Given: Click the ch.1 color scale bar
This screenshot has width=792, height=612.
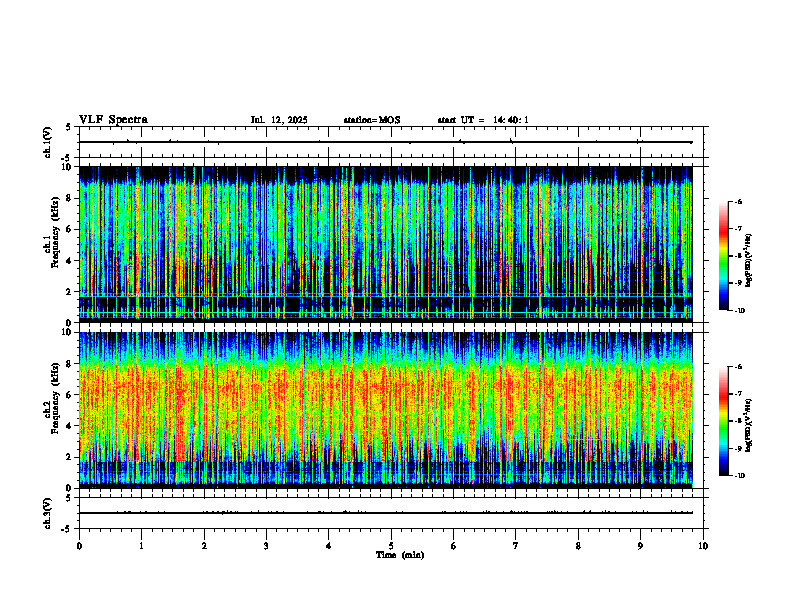Looking at the screenshot, I should coord(723,256).
